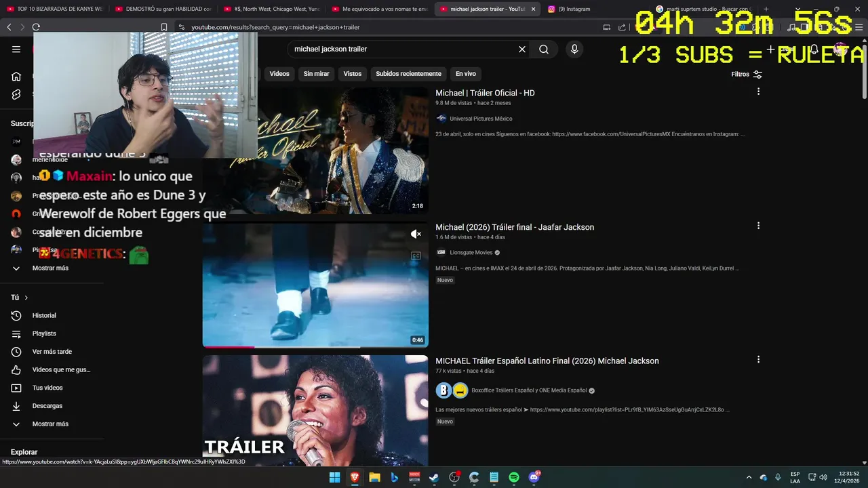The height and width of the screenshot is (488, 868).
Task: Visit Boxoffice Tráilers Español channel
Action: (x=529, y=390)
